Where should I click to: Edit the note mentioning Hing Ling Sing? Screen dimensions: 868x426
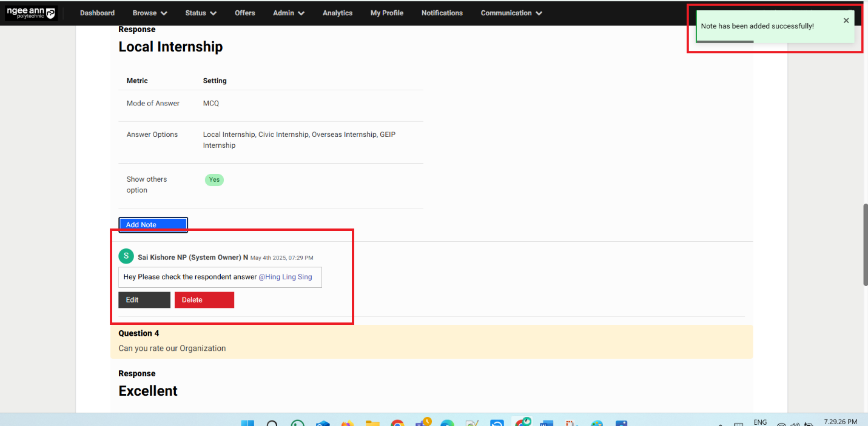pyautogui.click(x=144, y=300)
